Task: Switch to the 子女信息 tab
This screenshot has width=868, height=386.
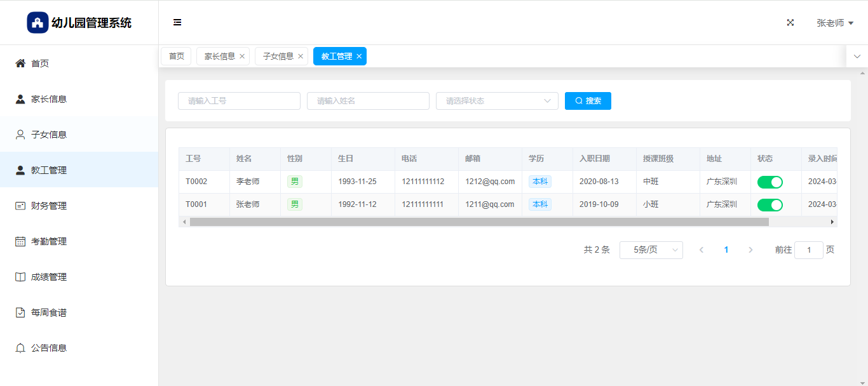Action: coord(278,57)
